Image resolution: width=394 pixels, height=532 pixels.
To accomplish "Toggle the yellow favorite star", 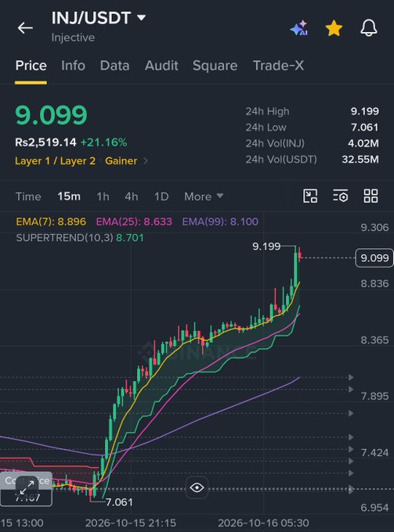I will click(334, 28).
